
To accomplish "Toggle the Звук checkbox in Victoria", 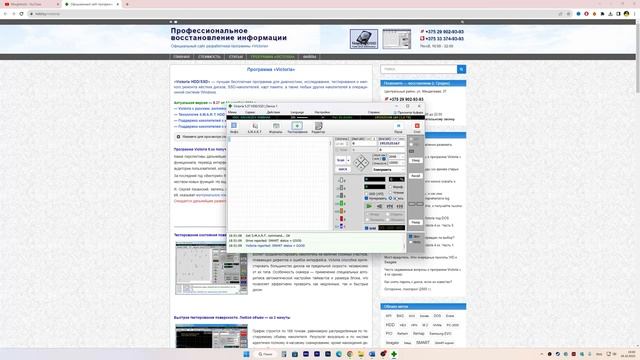I will pos(414,236).
